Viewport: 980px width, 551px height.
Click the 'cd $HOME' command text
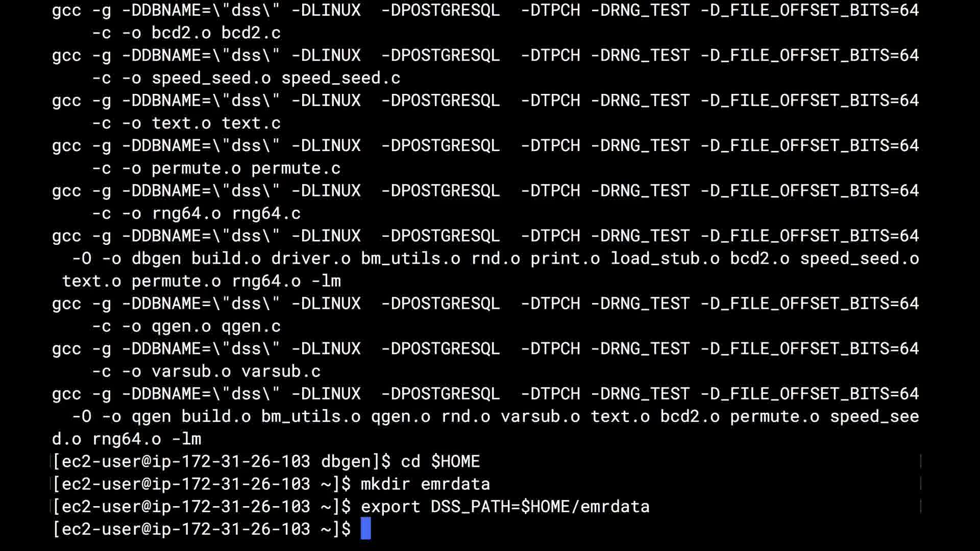(440, 461)
